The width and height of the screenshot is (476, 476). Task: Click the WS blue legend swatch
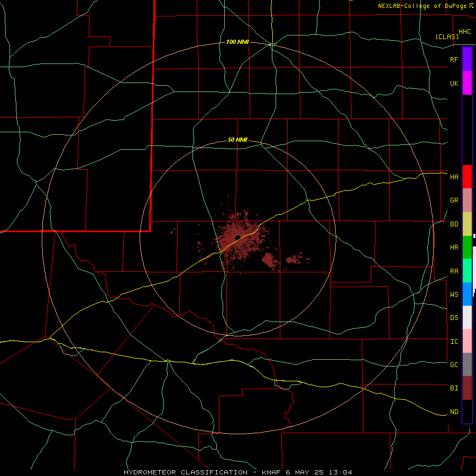pos(467,294)
